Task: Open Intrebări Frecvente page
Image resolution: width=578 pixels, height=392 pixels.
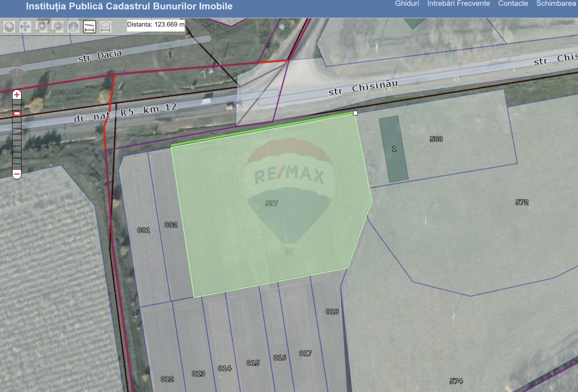Action: click(x=458, y=3)
